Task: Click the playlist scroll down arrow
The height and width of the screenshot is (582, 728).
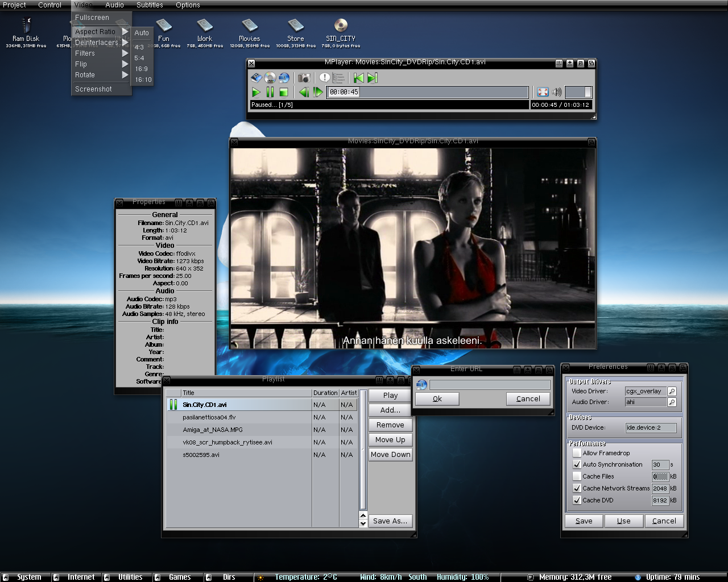Action: click(x=363, y=523)
